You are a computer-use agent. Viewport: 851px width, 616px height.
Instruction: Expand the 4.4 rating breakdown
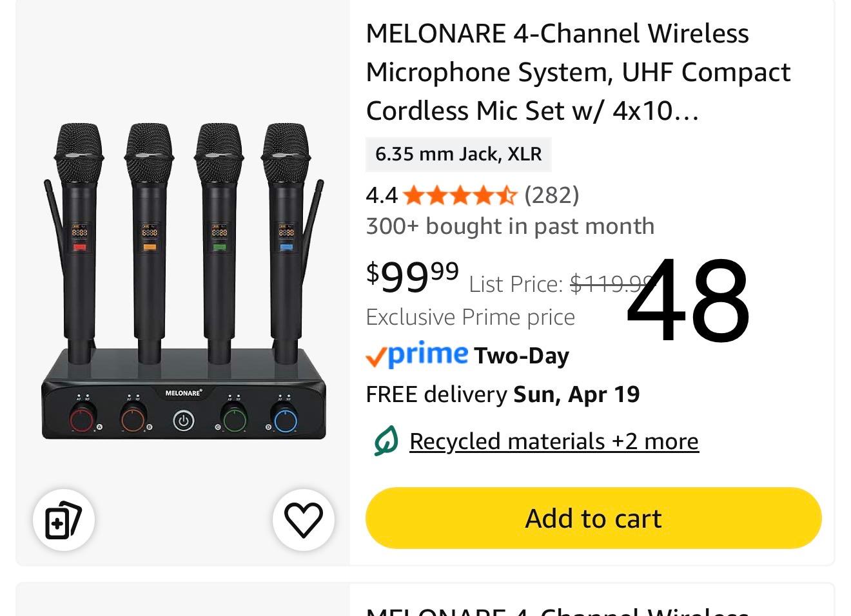click(381, 195)
